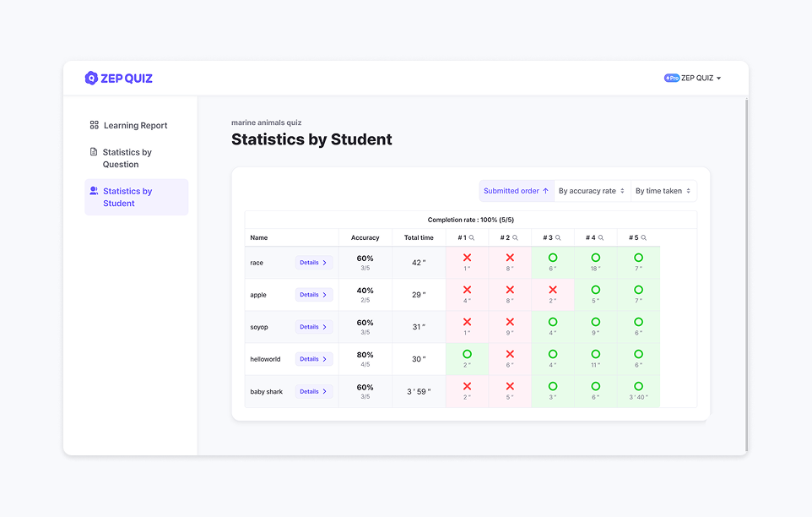Viewport: 812px width, 517px height.
Task: Click magnifier icon beside question #1
Action: point(472,238)
